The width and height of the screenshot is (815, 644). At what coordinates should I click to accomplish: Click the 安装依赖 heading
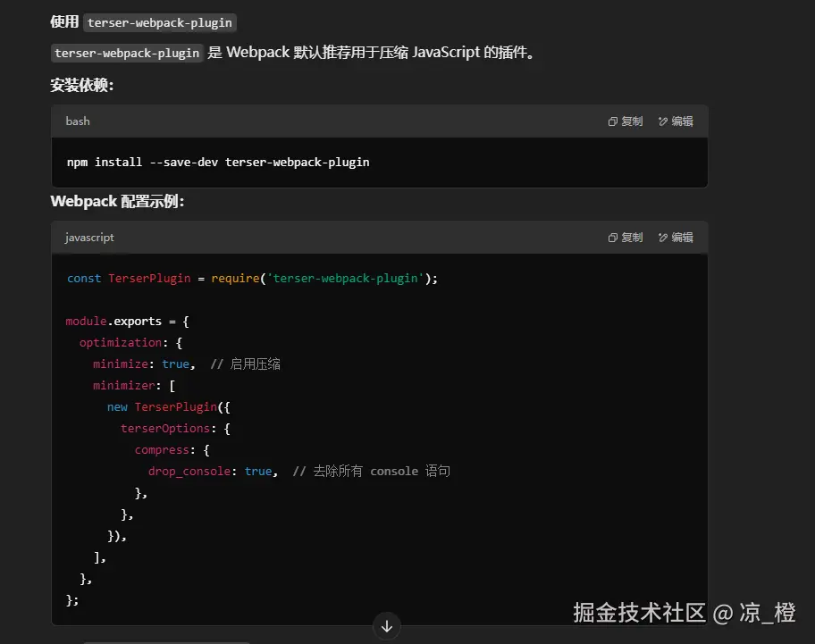coord(81,85)
